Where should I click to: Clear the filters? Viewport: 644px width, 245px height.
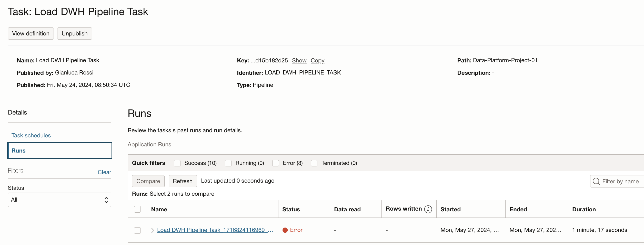click(x=104, y=172)
